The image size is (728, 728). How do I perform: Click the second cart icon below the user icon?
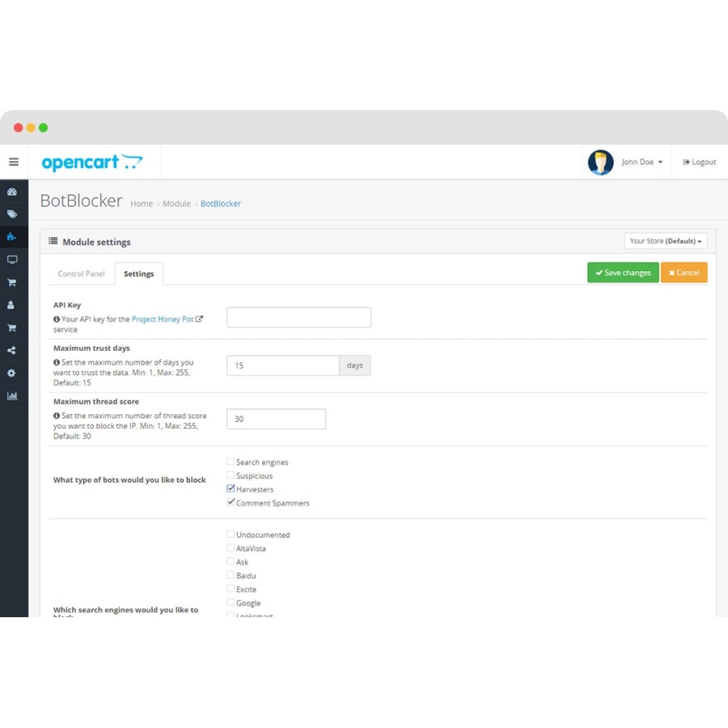pos(12,328)
